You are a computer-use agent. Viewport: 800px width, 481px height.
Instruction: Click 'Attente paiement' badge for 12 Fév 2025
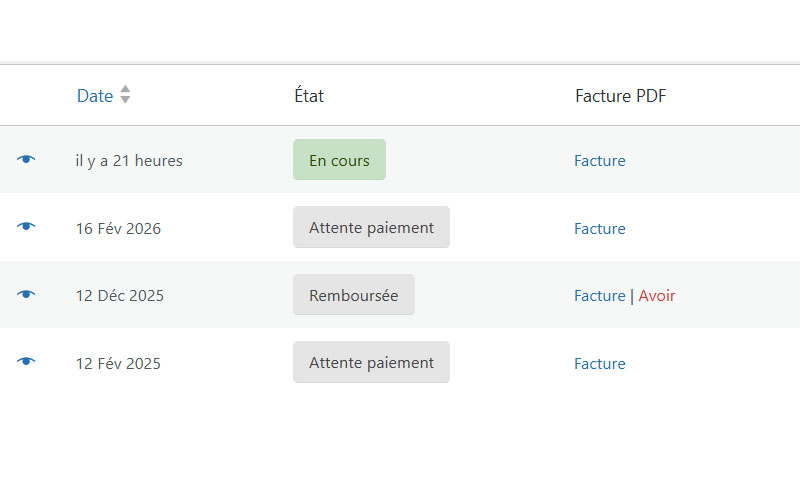pos(371,362)
